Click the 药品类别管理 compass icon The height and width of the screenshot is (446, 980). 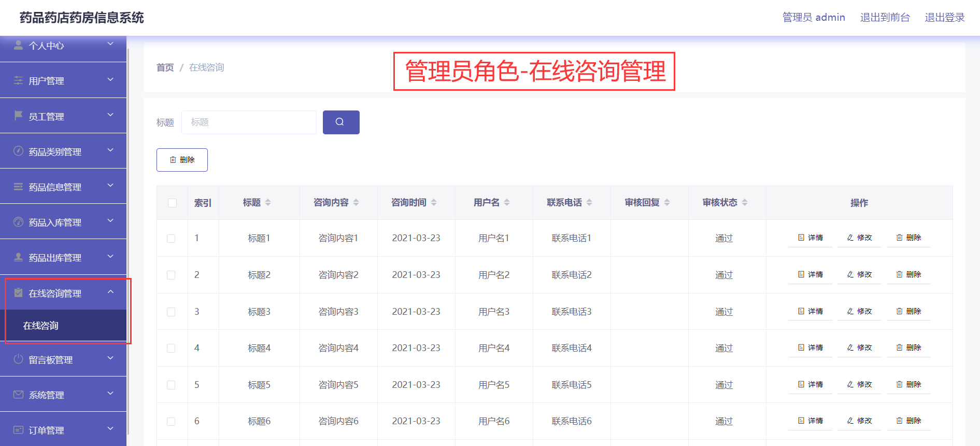pos(18,151)
